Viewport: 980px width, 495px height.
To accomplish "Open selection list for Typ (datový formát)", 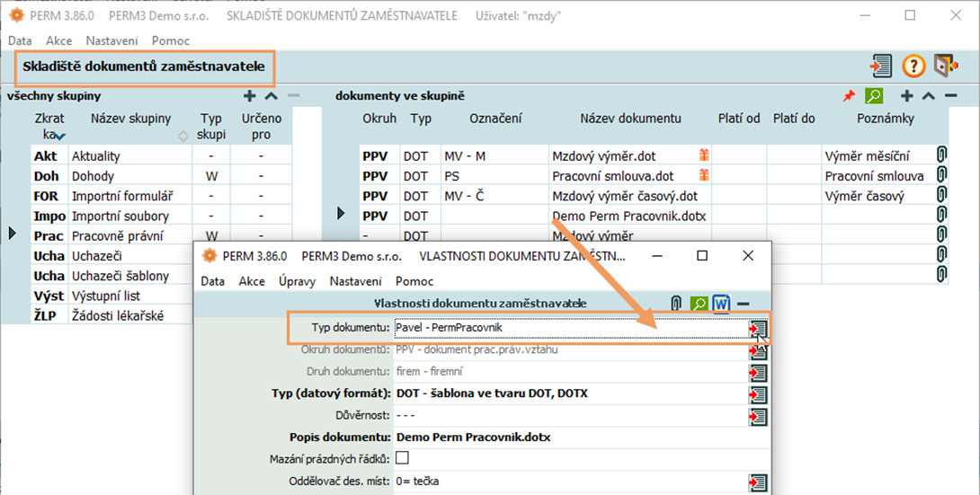I will click(x=758, y=394).
